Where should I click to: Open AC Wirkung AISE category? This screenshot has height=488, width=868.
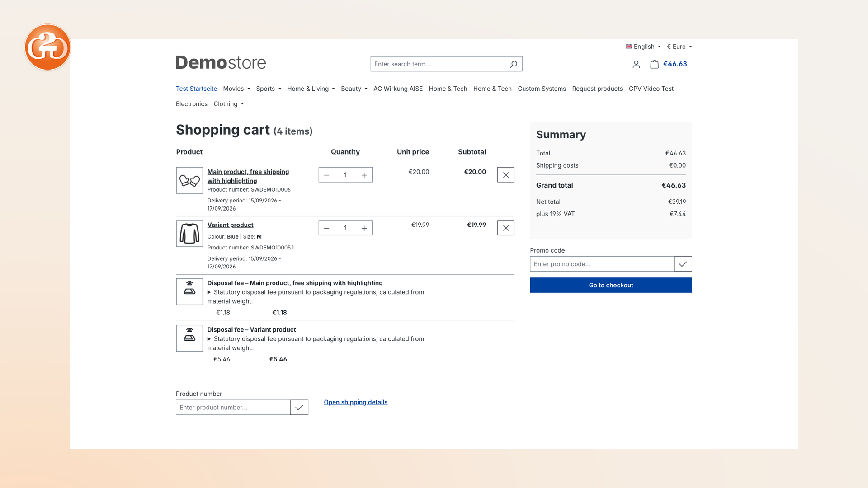tap(398, 89)
